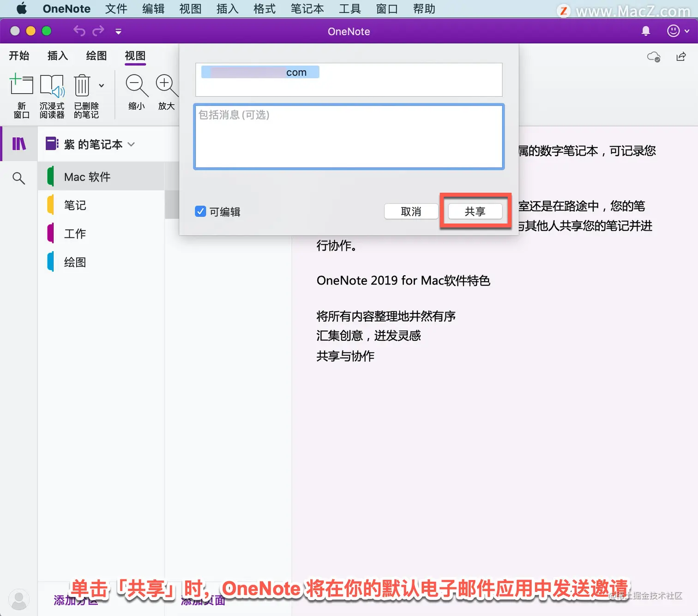Open the Apple menu
Image resolution: width=698 pixels, height=616 pixels.
22,8
